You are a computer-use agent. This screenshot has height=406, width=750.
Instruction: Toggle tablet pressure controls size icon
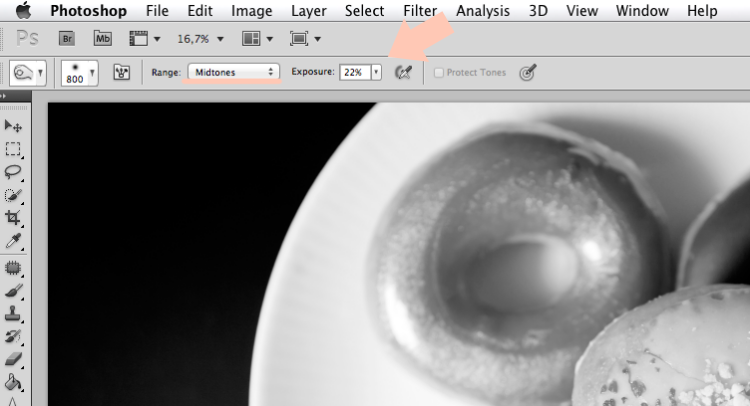528,73
